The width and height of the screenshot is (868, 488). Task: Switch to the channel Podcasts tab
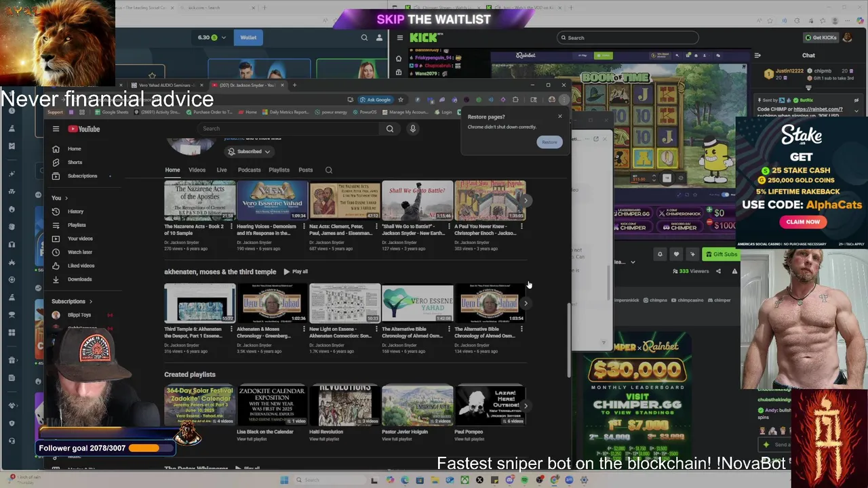(x=249, y=170)
